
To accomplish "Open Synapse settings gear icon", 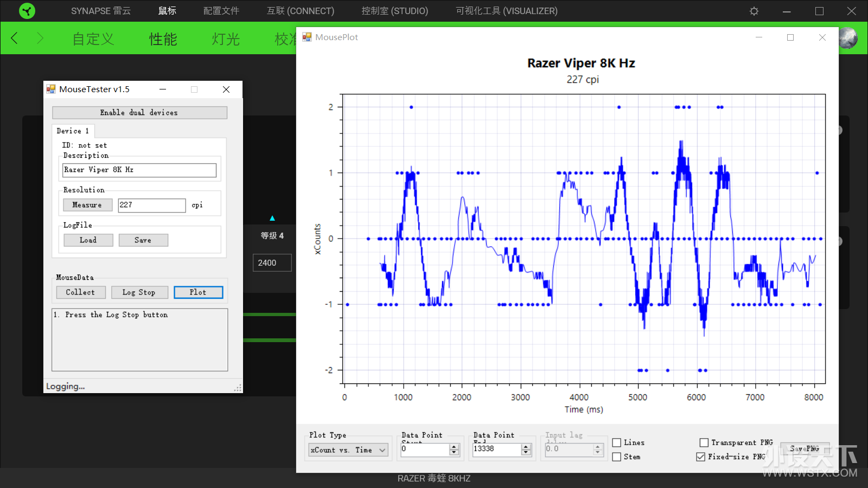I will [x=754, y=11].
